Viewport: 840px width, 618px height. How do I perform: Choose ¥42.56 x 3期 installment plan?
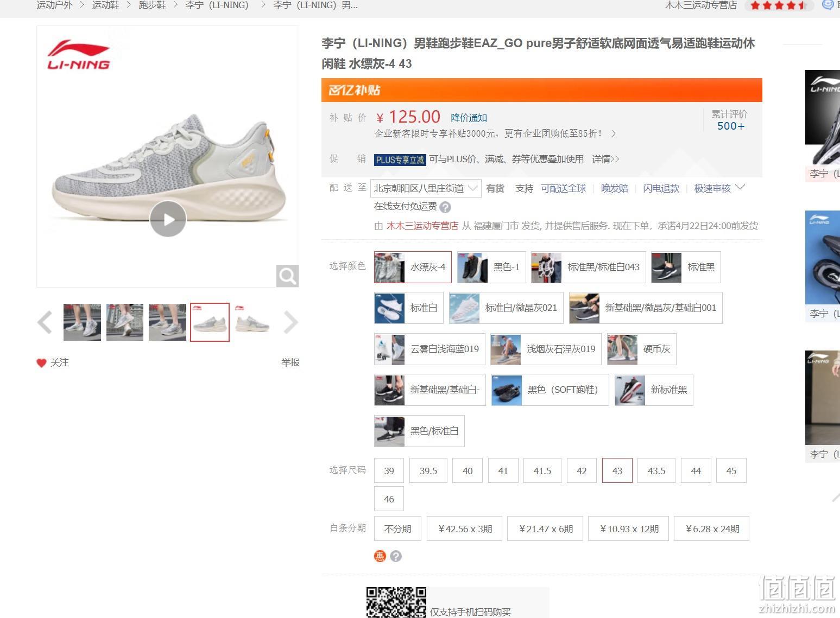(x=464, y=528)
